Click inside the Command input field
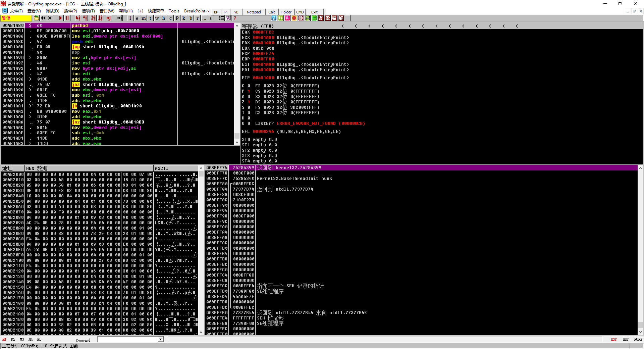 (x=128, y=339)
